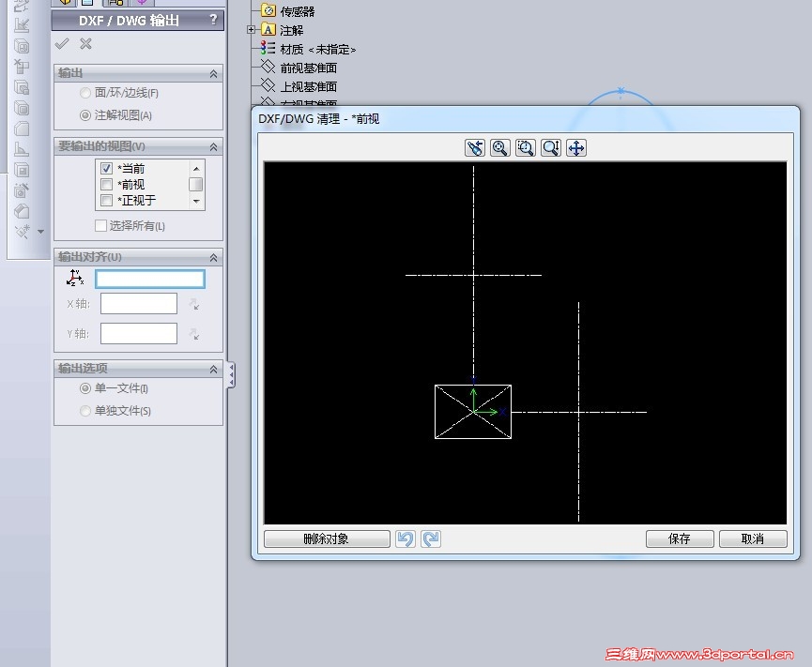Collapse the 要输出的视图(V) section
The image size is (812, 667).
213,147
